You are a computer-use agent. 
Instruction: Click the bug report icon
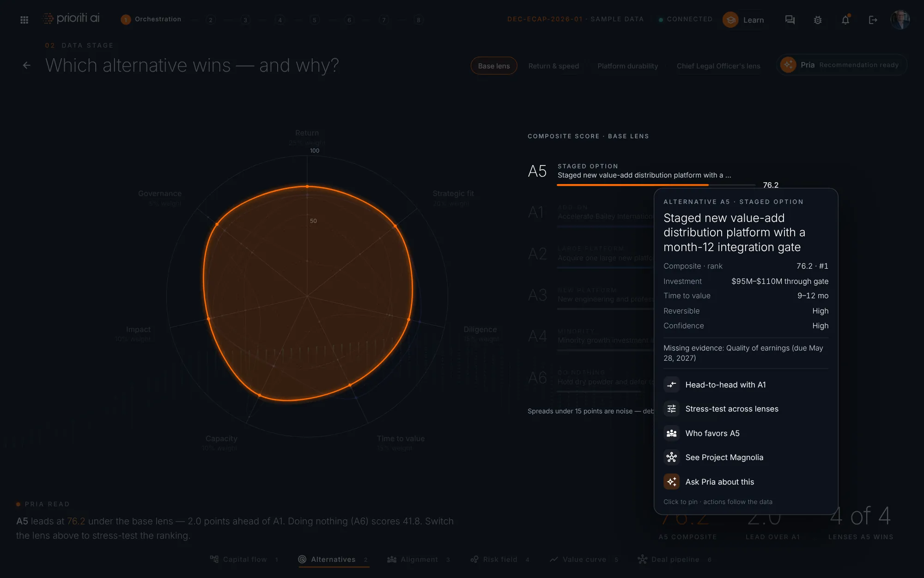(818, 20)
